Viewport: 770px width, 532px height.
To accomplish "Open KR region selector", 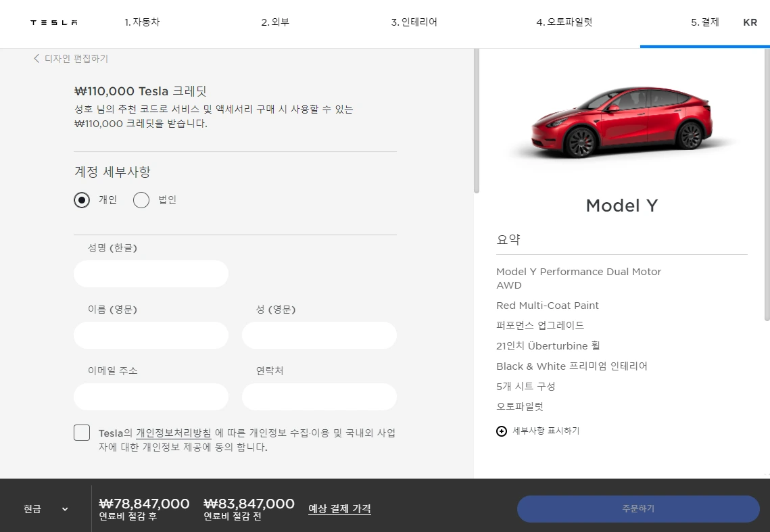I will pyautogui.click(x=750, y=22).
